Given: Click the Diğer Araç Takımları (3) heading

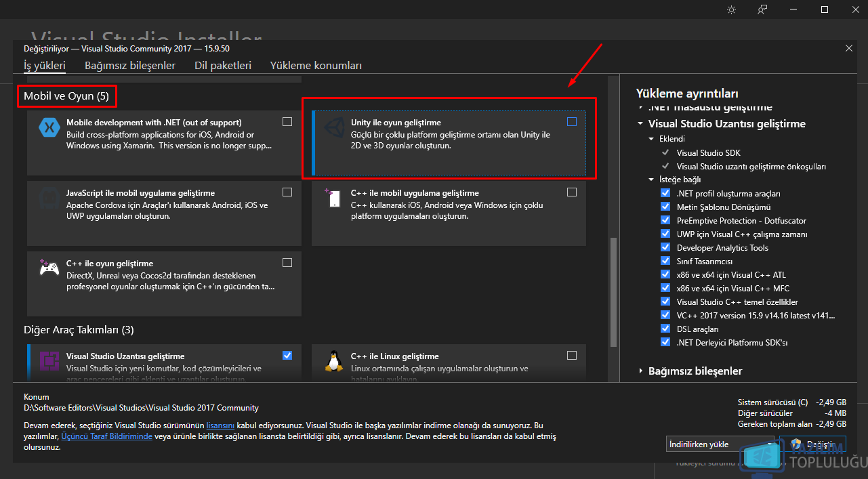Looking at the screenshot, I should (x=79, y=330).
